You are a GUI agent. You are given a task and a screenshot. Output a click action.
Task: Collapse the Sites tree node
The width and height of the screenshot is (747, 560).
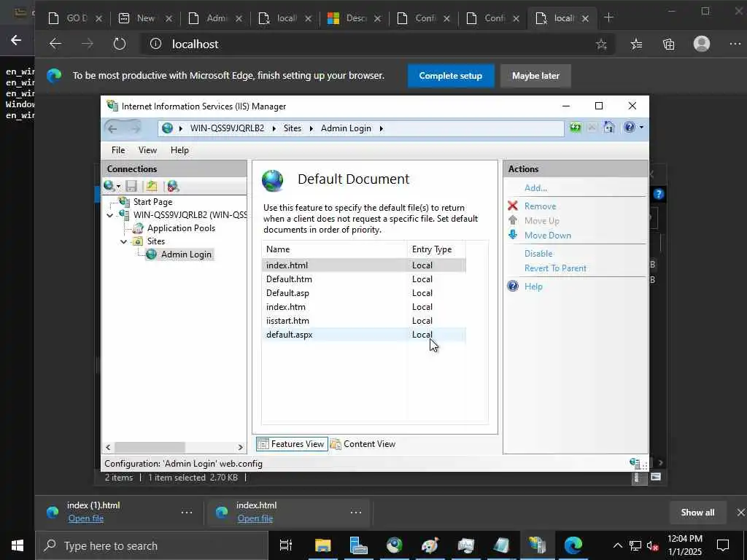[124, 241]
